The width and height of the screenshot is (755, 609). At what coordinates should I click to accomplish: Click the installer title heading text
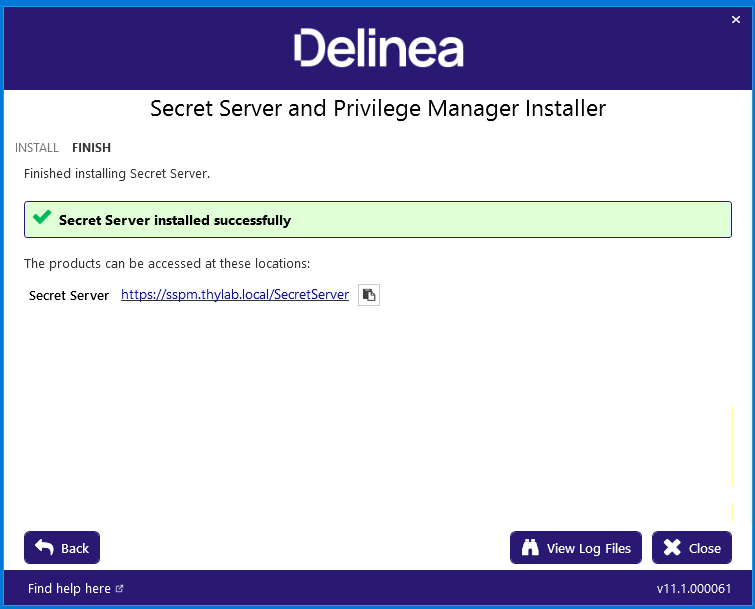pyautogui.click(x=378, y=109)
